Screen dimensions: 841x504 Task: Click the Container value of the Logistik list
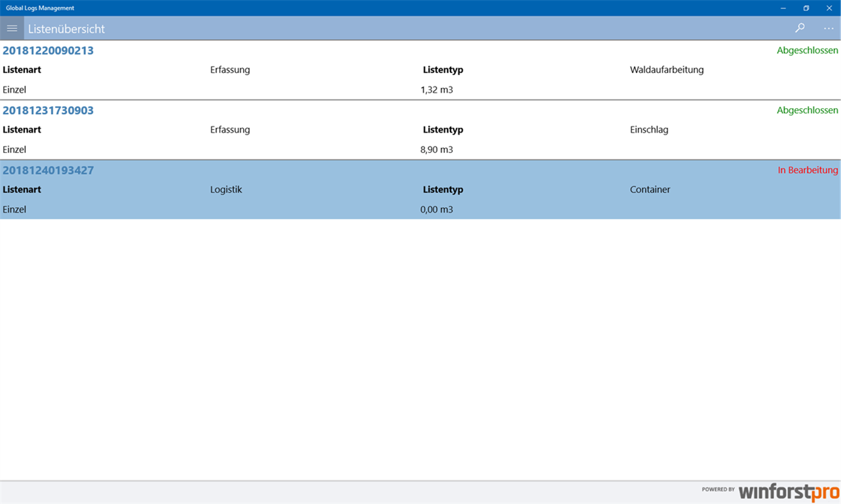(x=650, y=189)
